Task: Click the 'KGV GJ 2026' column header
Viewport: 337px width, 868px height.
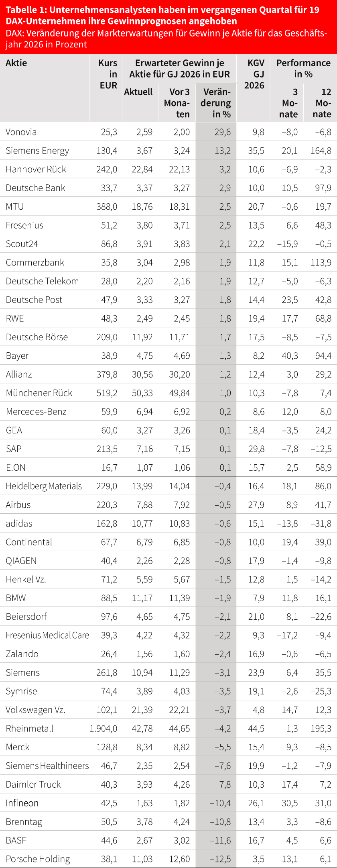Action: (255, 74)
